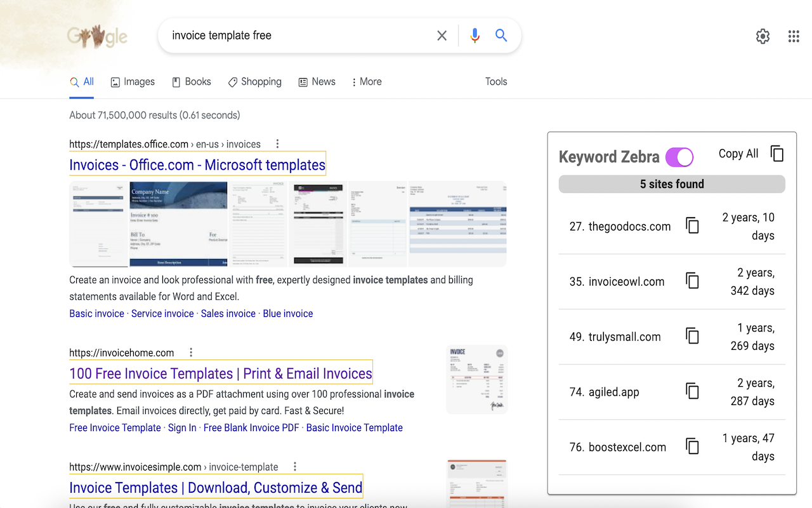Copy trulysmall.com domain
812x508 pixels.
click(693, 336)
